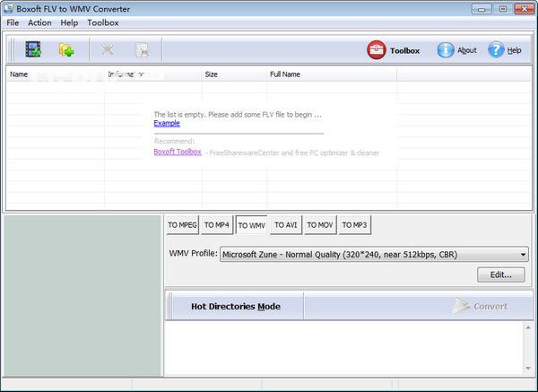Screen dimensions: 538x392
Task: Open the Boxoft Toolbox link
Action: [178, 152]
